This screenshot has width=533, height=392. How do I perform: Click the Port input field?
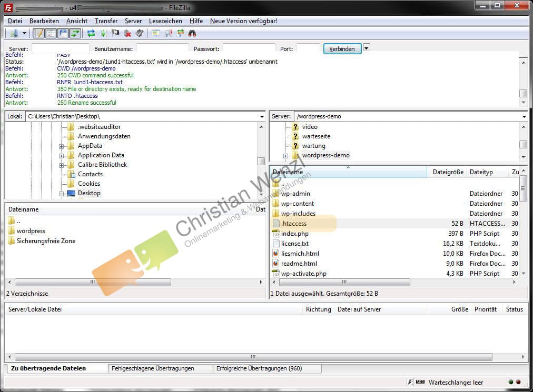tap(308, 48)
